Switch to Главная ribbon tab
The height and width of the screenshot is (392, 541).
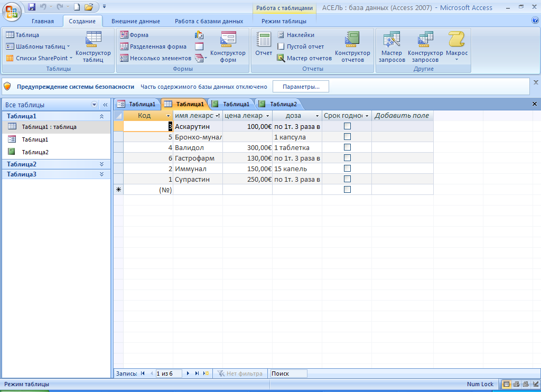[43, 21]
